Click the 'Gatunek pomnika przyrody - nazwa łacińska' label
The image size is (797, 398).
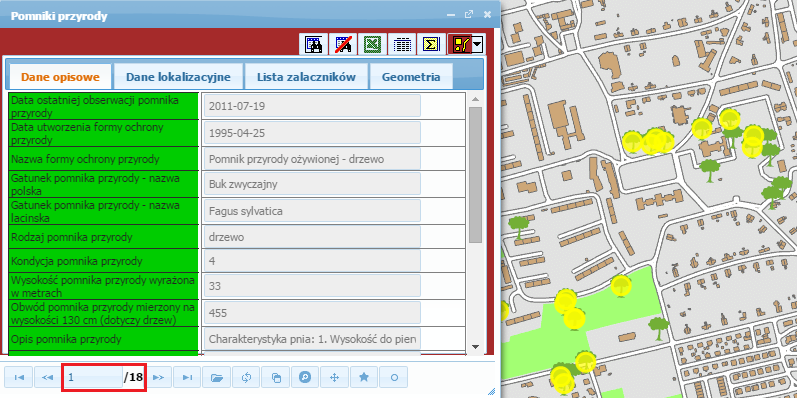pos(95,210)
